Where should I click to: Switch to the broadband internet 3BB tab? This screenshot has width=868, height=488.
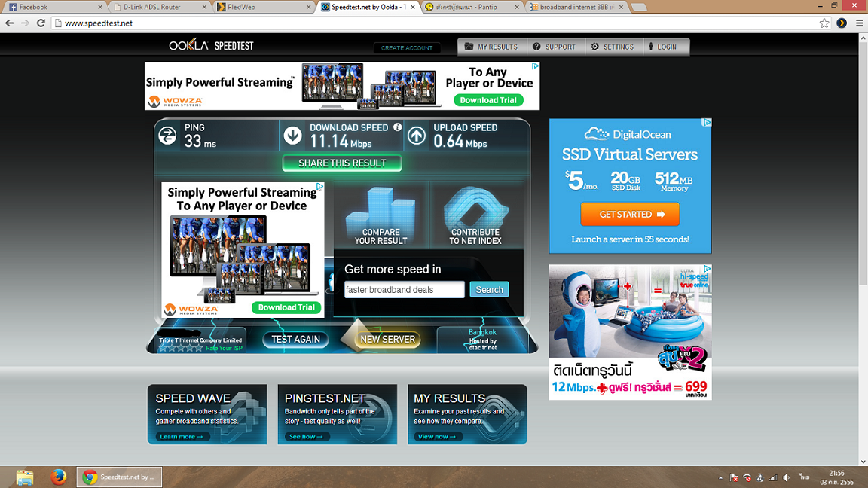(x=575, y=7)
